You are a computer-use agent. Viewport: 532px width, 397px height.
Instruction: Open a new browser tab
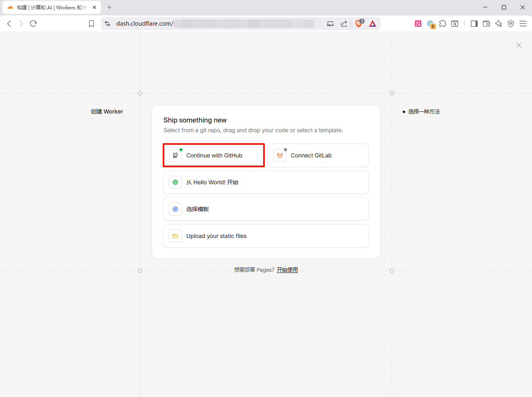coord(109,7)
